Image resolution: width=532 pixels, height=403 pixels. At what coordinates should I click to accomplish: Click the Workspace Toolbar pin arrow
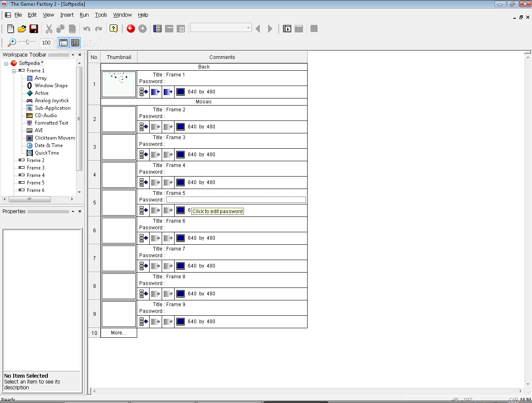(73, 54)
